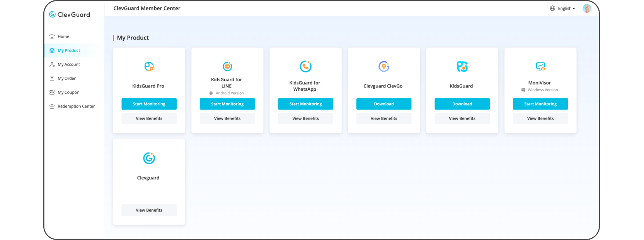This screenshot has height=240, width=644.
Task: Go to Home in sidebar
Action: coord(63,37)
